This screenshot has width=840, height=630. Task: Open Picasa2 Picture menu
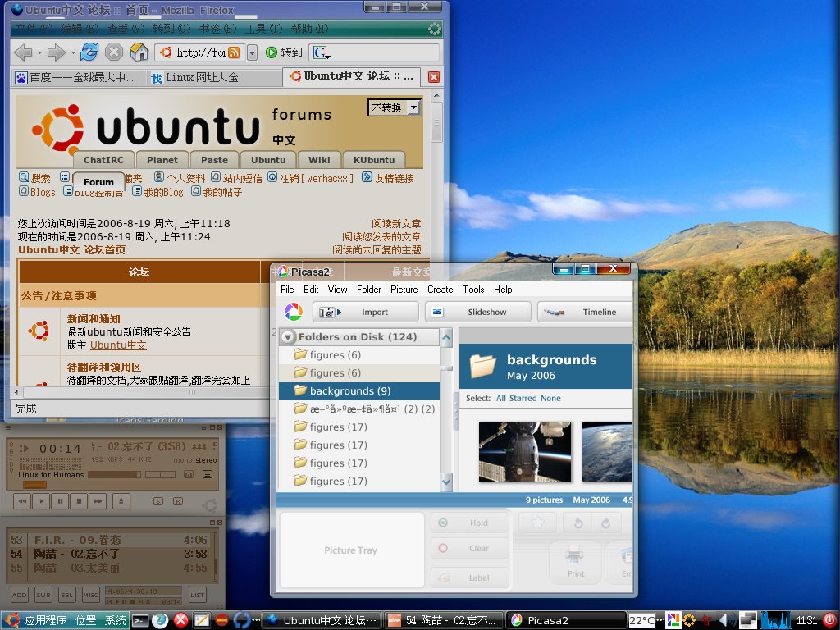tap(404, 290)
